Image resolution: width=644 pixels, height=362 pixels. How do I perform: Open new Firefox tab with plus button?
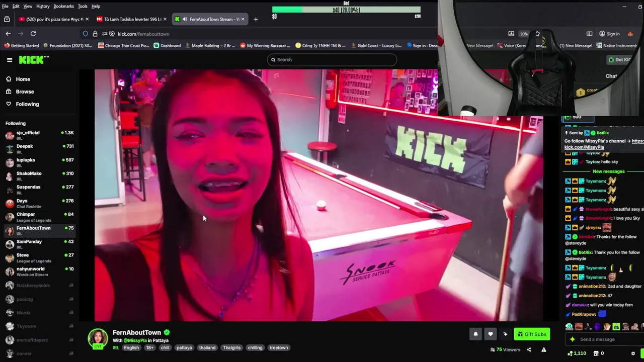256,19
